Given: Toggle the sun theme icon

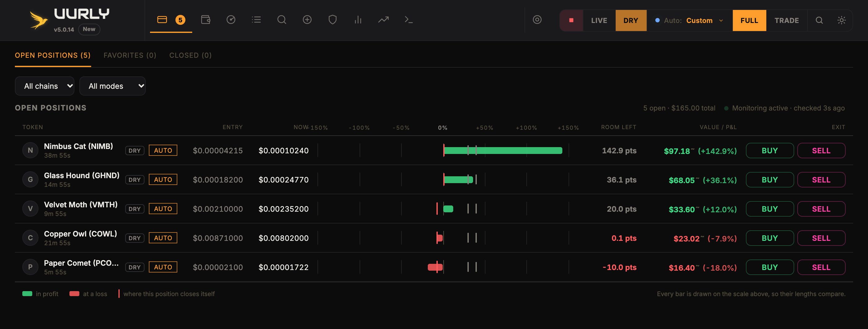Looking at the screenshot, I should pyautogui.click(x=841, y=20).
